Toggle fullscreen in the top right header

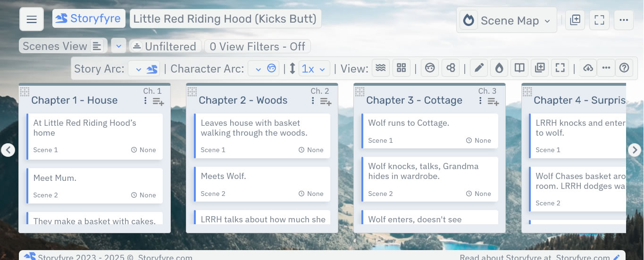(599, 20)
